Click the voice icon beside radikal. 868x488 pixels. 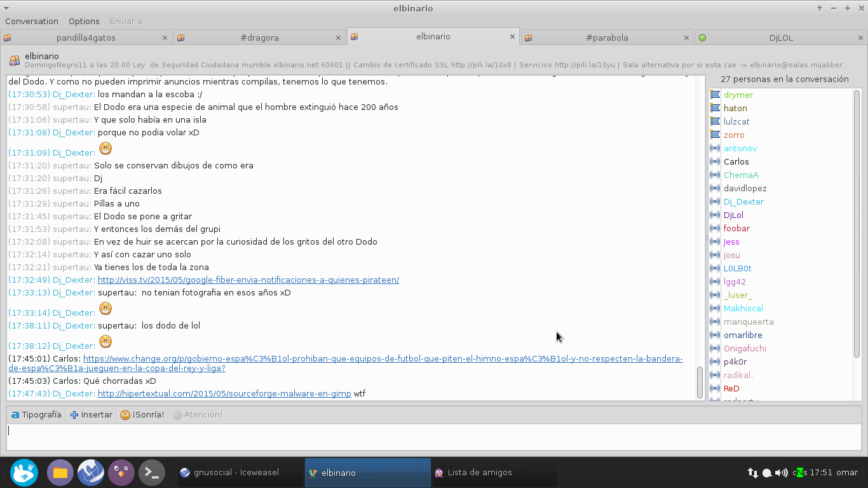tap(715, 375)
